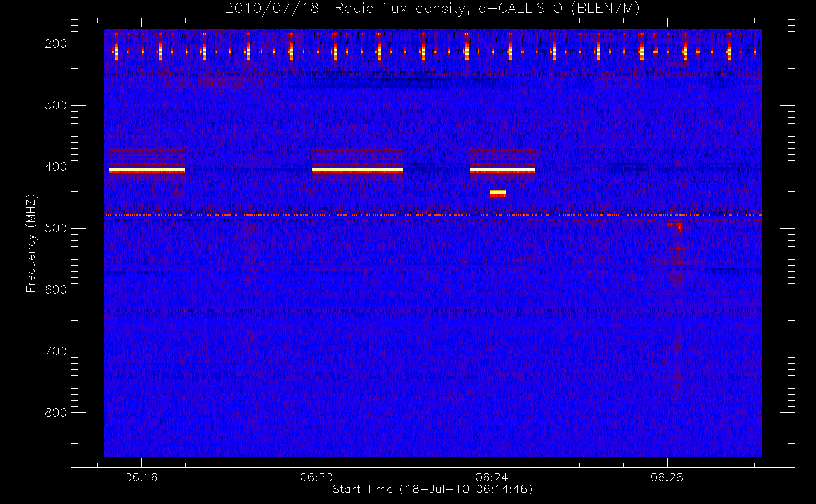This screenshot has height=504, width=816.
Task: Click the frequency axis label '700'
Action: coord(56,351)
